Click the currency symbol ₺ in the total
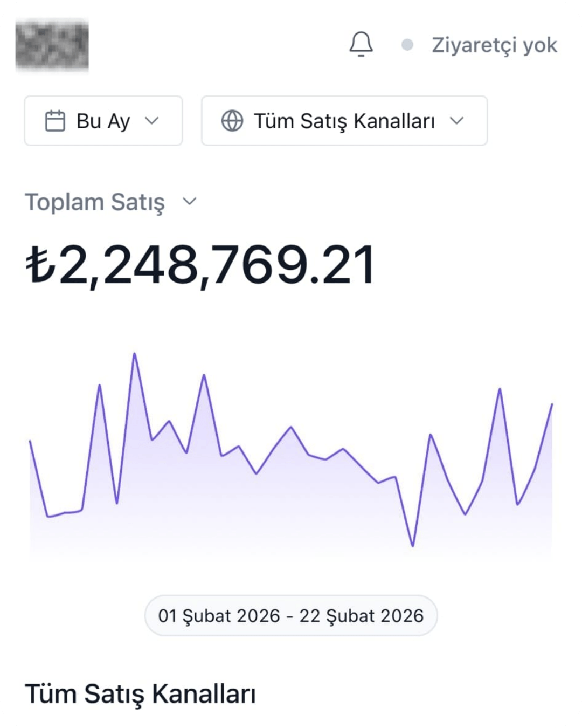The image size is (582, 728). (40, 265)
